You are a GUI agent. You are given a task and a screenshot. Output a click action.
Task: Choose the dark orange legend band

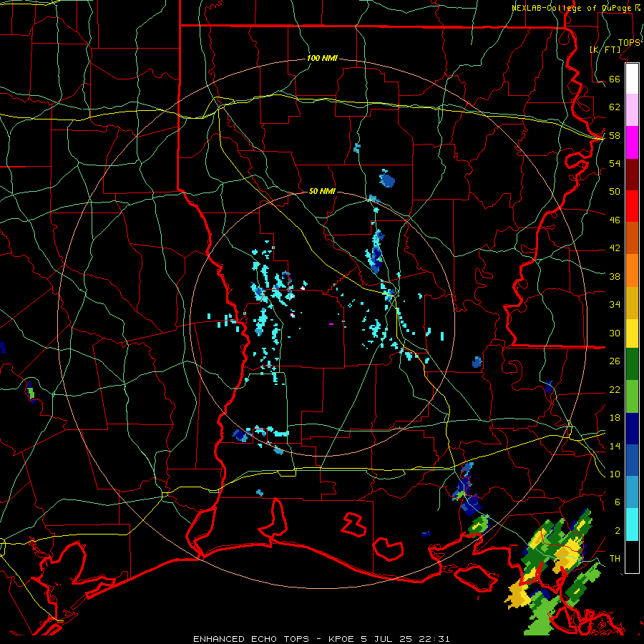[632, 238]
